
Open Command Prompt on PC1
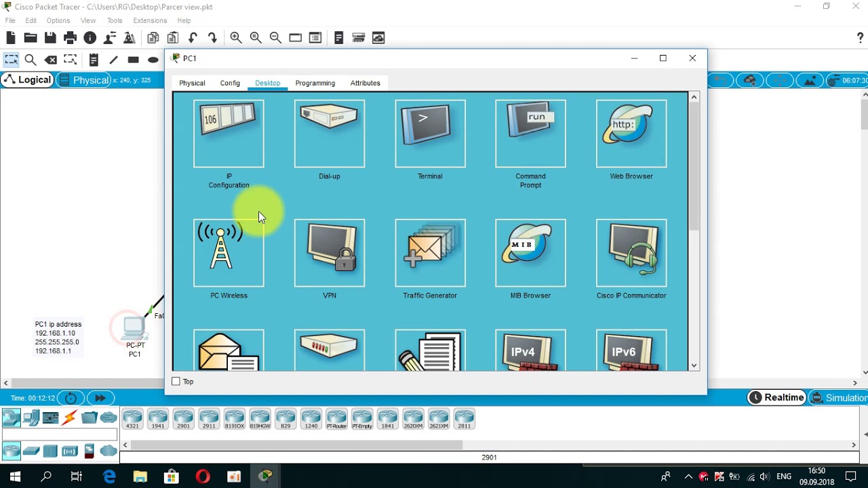pos(530,134)
